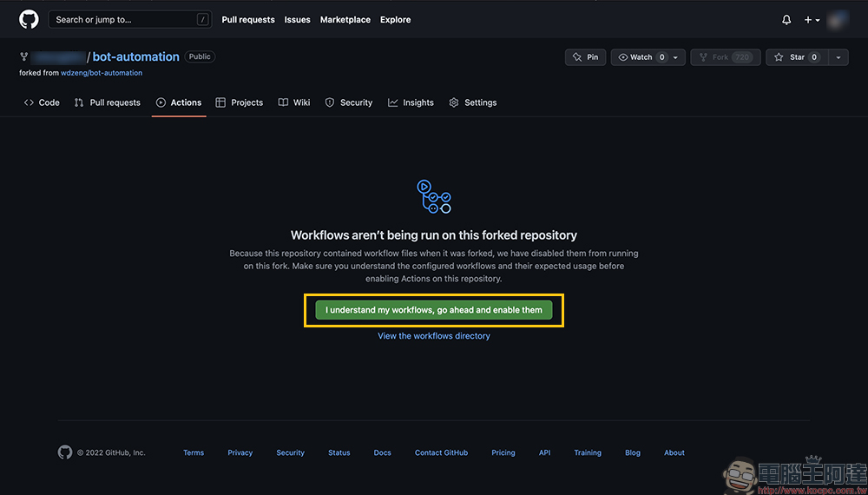Click the GitHub Octocat logo in header
The image size is (868, 495).
pos(29,19)
